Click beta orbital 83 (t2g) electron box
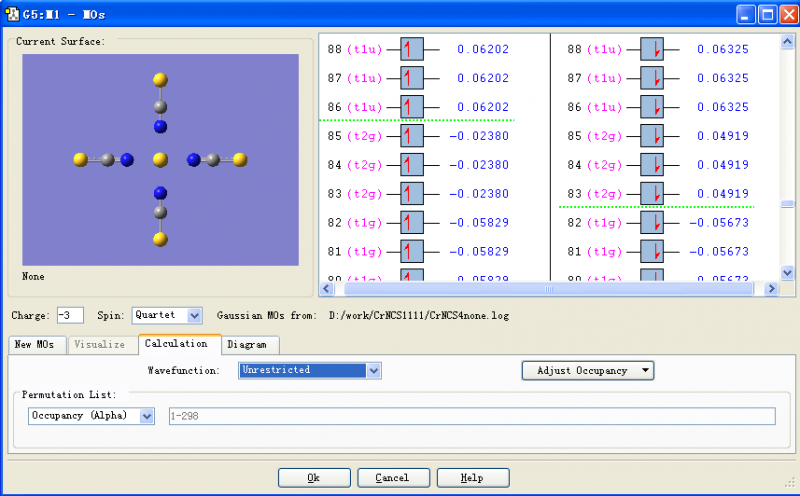 [652, 194]
